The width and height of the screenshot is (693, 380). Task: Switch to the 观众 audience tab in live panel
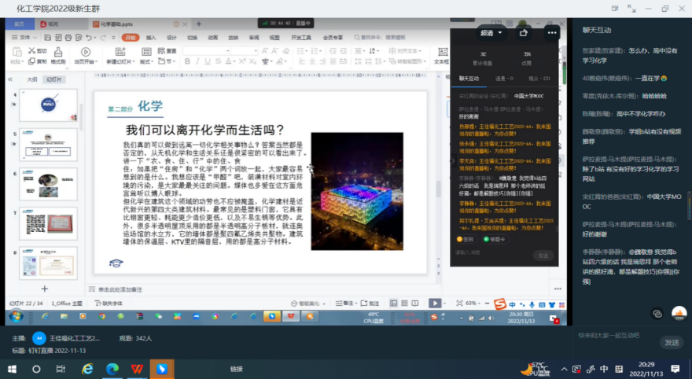pyautogui.click(x=539, y=79)
